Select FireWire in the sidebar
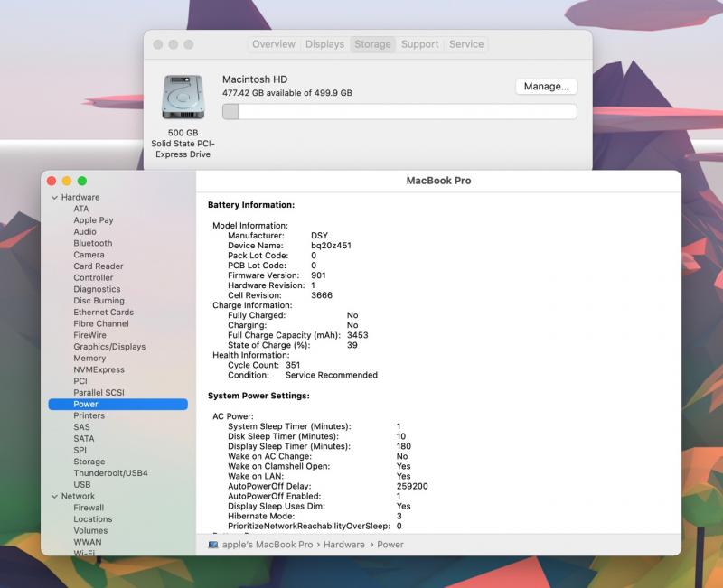This screenshot has height=588, width=723. 89,335
